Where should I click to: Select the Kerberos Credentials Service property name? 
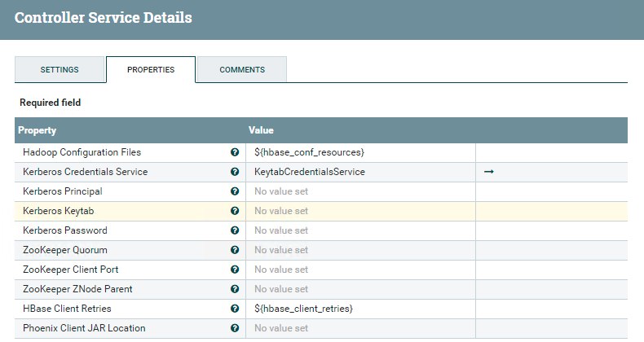pos(85,172)
